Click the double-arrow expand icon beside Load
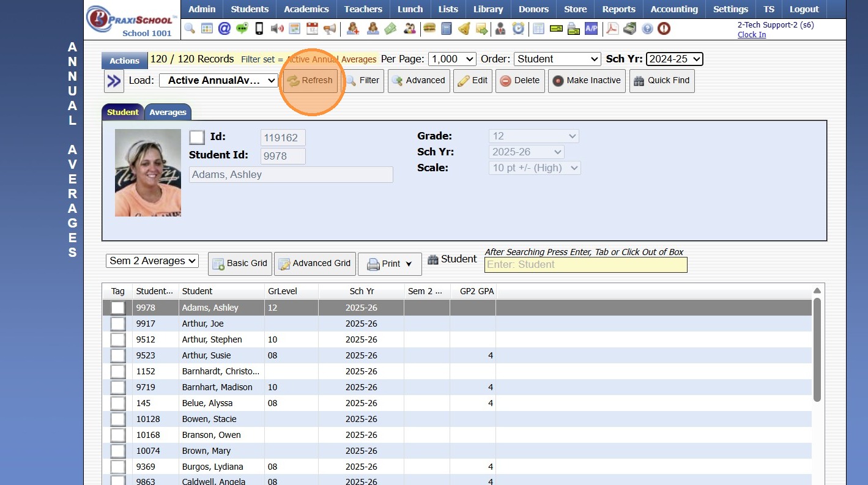Viewport: 868px width, 485px height. [114, 81]
